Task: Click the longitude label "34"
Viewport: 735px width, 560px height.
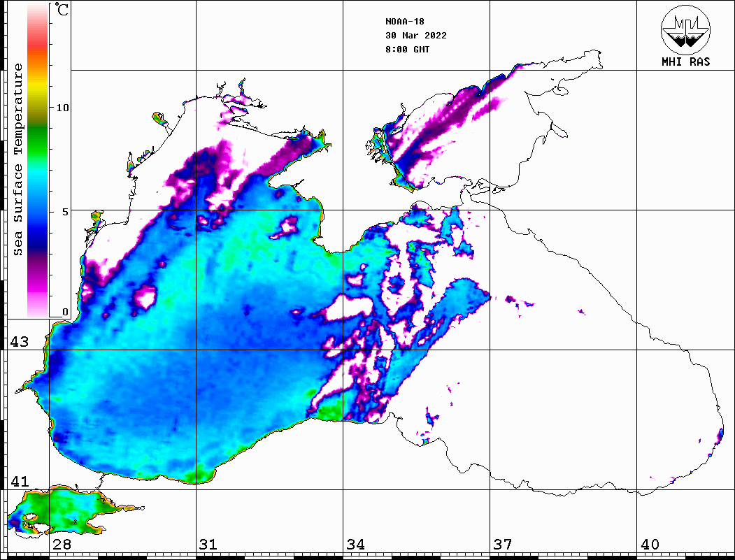Action: pyautogui.click(x=355, y=545)
